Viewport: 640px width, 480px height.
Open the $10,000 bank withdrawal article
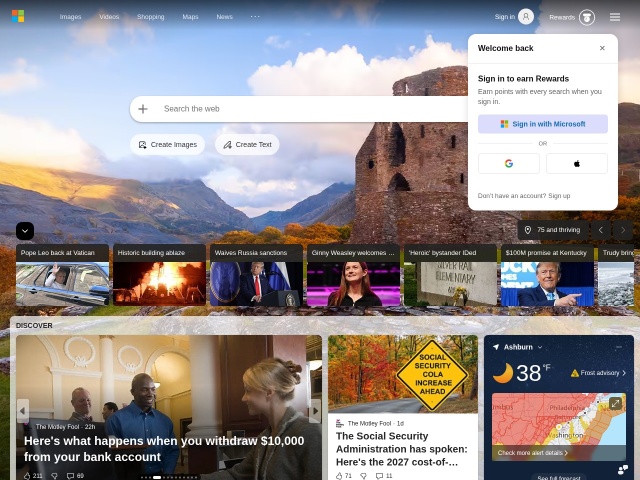coord(164,449)
